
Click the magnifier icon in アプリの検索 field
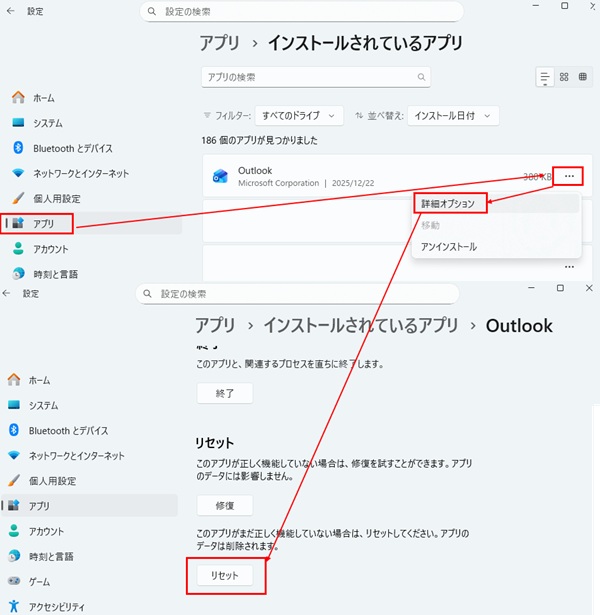click(421, 77)
